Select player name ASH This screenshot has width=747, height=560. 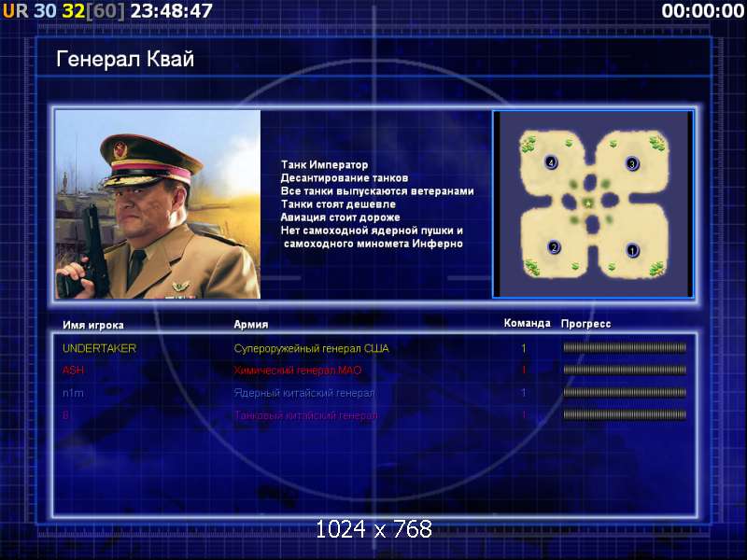[x=73, y=370]
